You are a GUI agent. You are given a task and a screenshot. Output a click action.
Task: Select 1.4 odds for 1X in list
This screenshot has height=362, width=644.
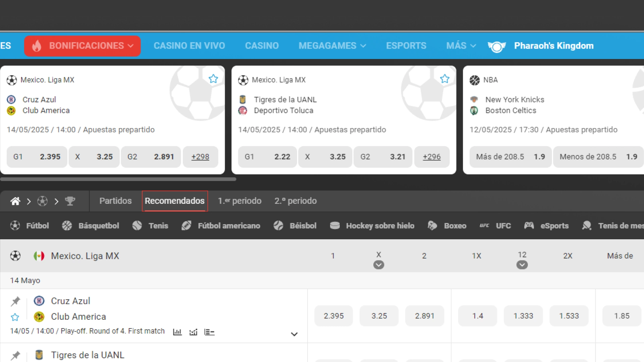pos(478,316)
